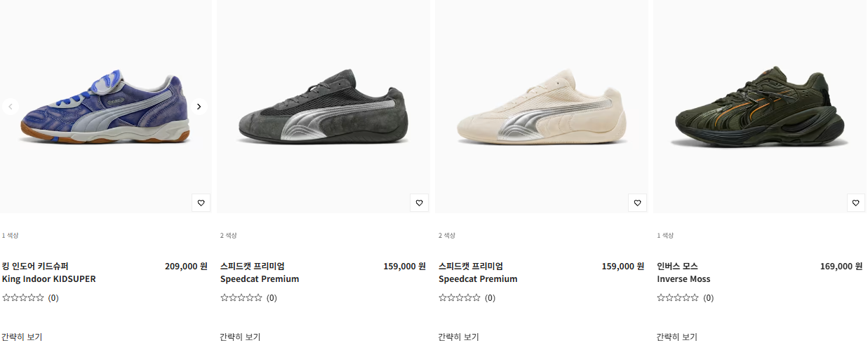Viewport: 868px width, 350px height.
Task: Open the King Indoor KIDSUPER product title
Action: coord(49,273)
